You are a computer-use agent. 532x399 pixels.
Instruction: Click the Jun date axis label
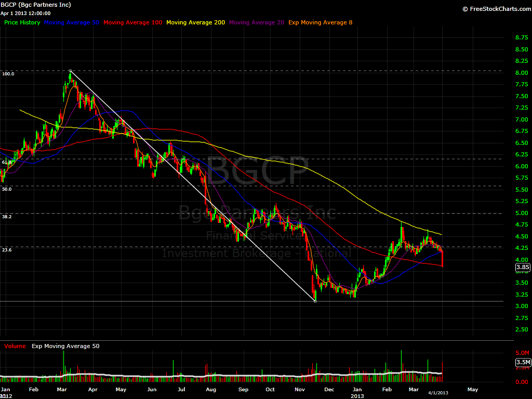point(152,390)
